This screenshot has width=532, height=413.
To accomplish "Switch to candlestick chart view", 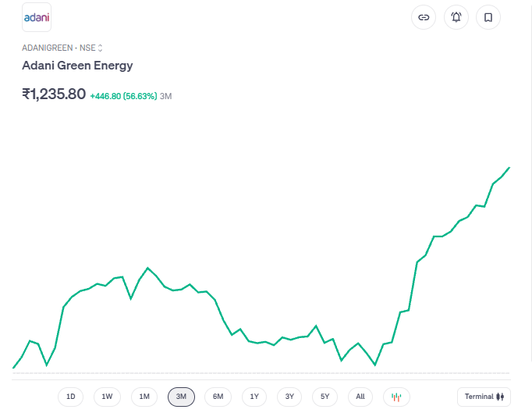I will pyautogui.click(x=396, y=397).
